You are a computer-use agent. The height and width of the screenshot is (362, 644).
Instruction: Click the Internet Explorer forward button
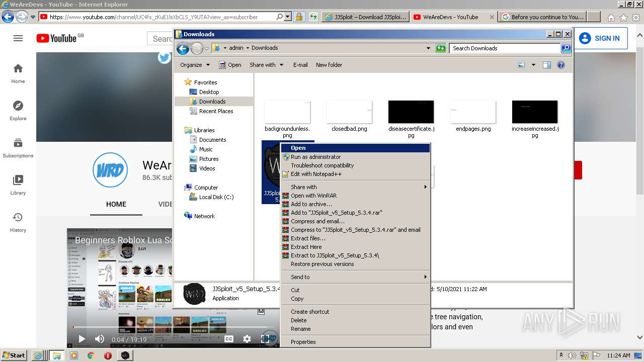pyautogui.click(x=22, y=17)
